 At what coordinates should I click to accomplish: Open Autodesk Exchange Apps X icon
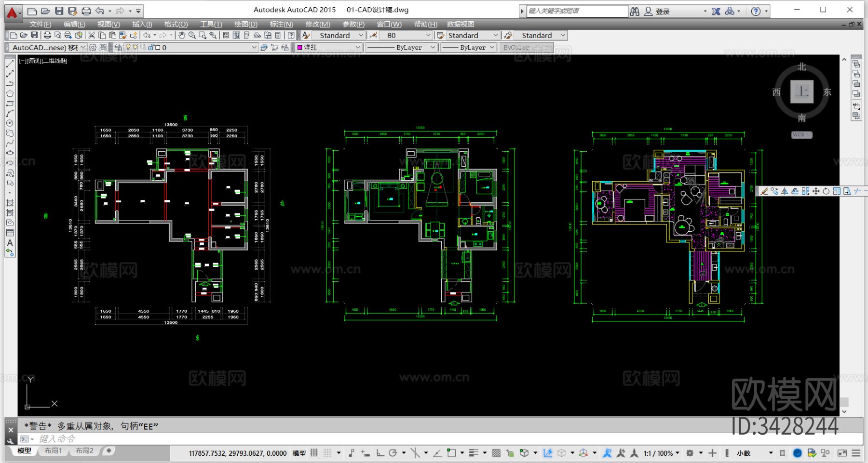point(716,11)
